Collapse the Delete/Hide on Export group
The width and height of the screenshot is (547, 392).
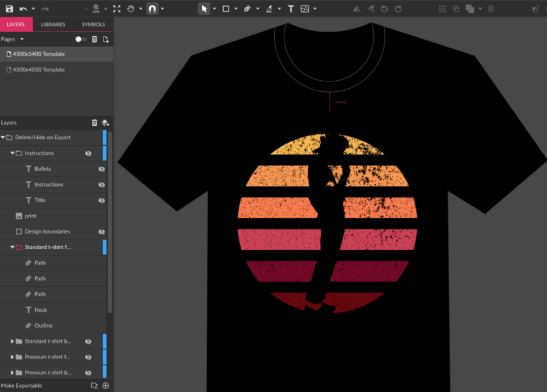(3, 137)
